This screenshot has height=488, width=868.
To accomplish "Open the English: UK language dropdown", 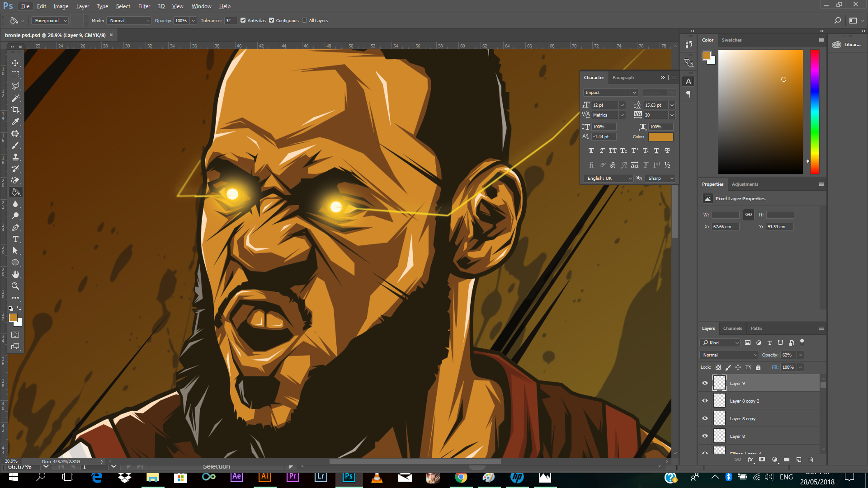I will [609, 178].
